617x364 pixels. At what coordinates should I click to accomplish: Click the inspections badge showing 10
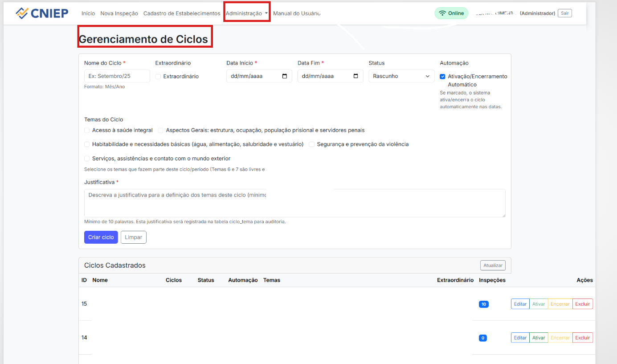click(x=483, y=304)
